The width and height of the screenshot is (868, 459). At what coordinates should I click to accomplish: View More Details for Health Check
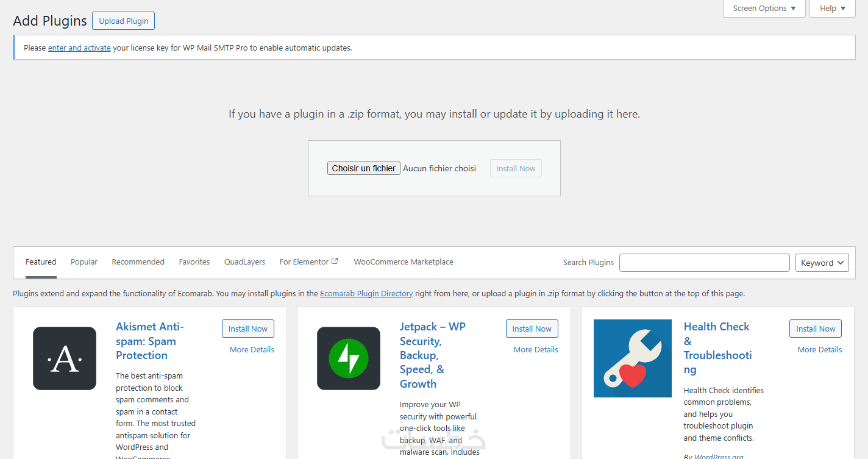tap(820, 349)
